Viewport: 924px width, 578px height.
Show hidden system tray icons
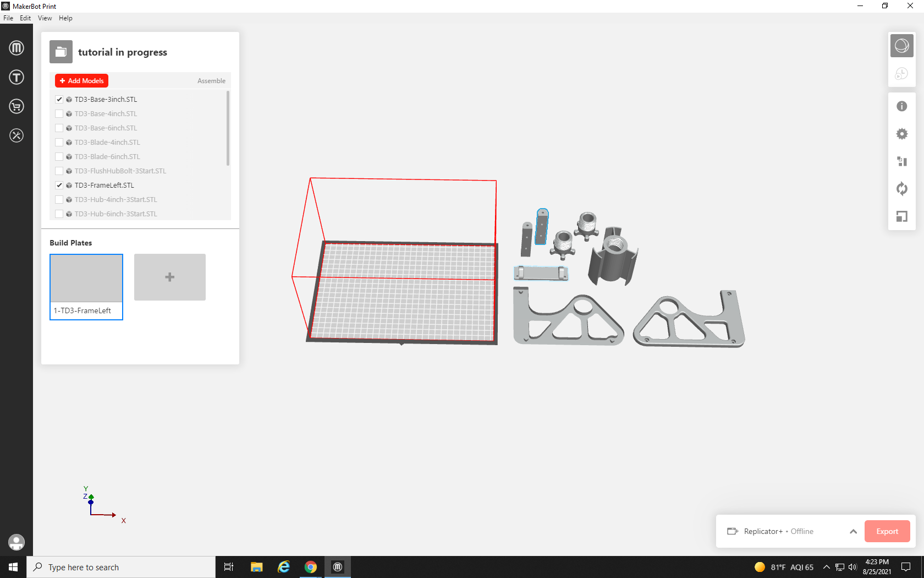(826, 567)
